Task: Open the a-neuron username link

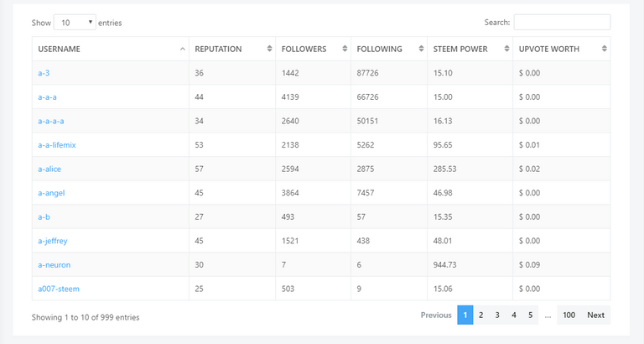Action: click(55, 265)
